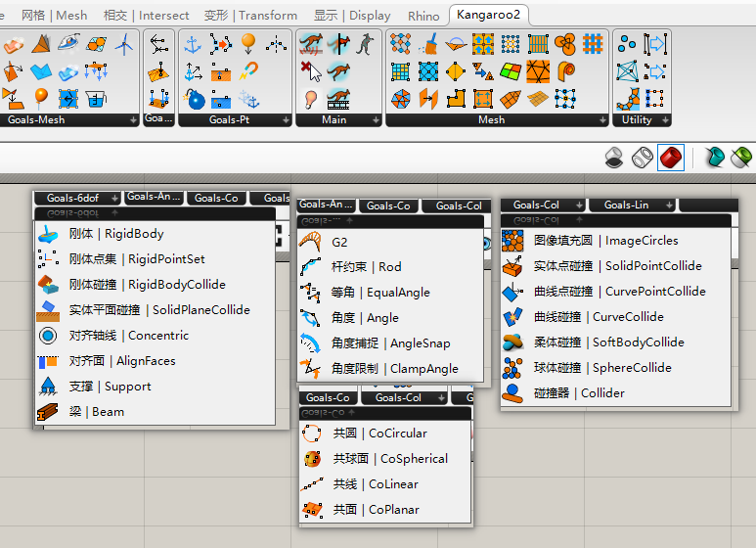The height and width of the screenshot is (548, 756).
Task: Click the bomb icon in Goals-Pt
Action: click(195, 99)
